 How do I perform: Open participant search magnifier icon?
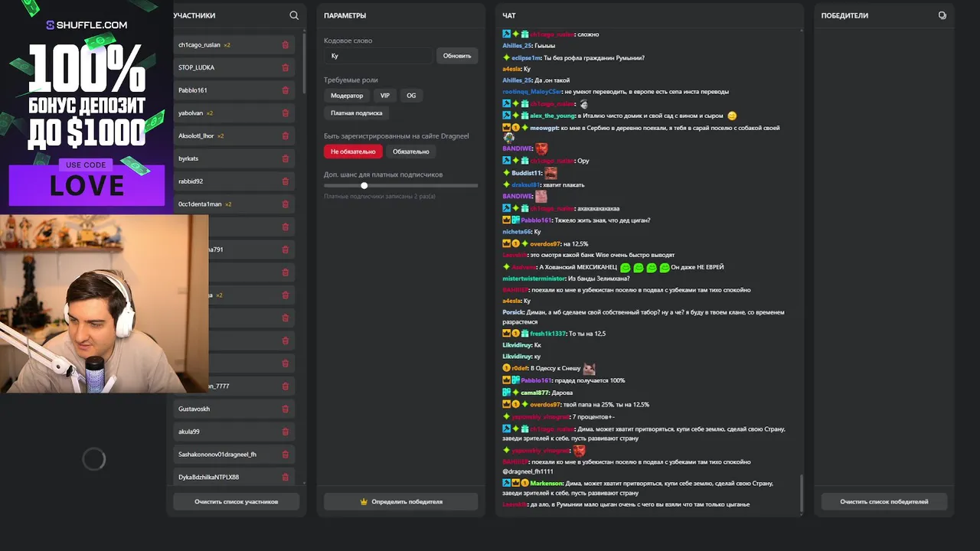coord(294,15)
